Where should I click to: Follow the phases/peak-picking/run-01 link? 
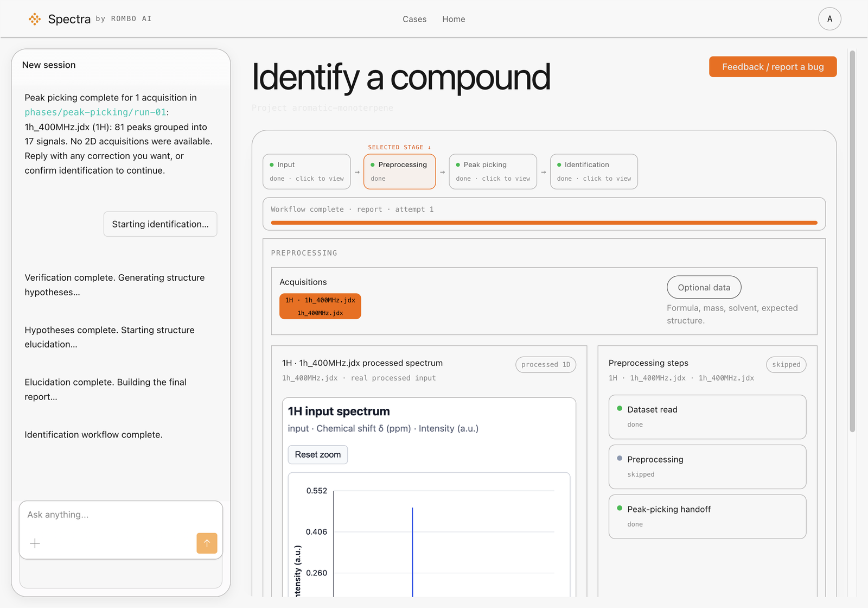[x=95, y=112]
